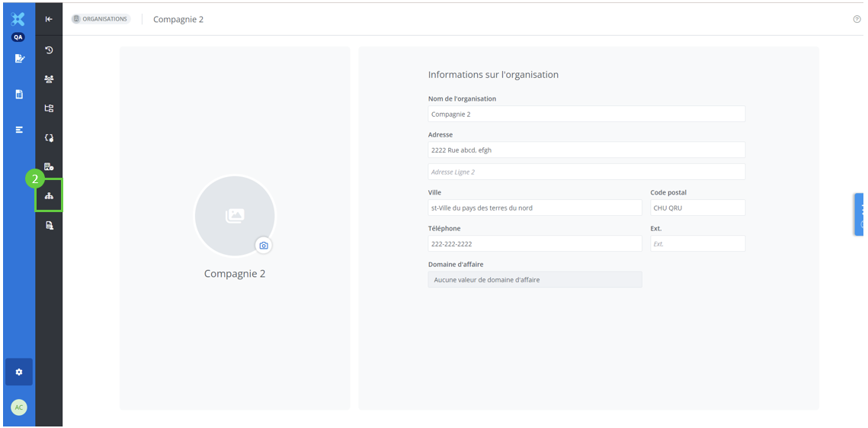Click the AC user avatar

click(x=19, y=407)
